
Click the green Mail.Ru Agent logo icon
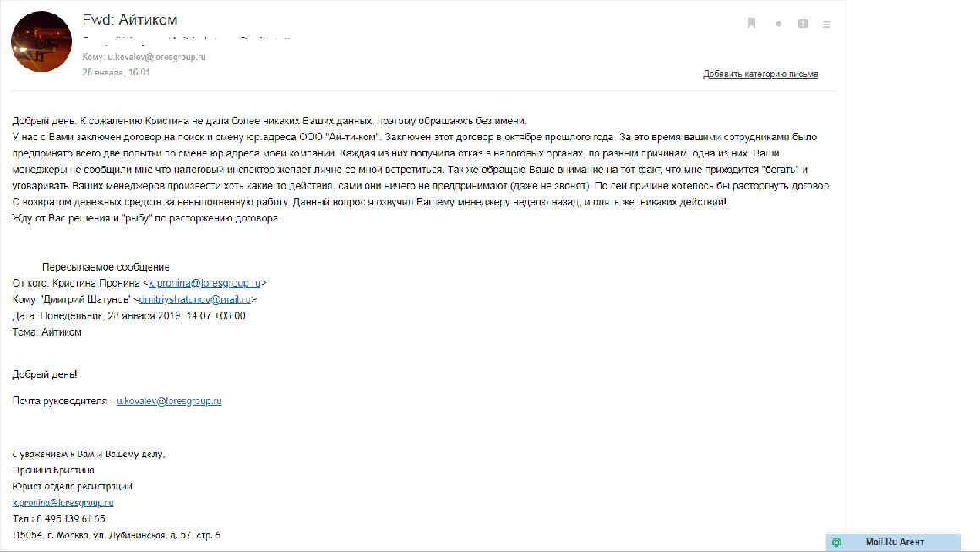[836, 542]
